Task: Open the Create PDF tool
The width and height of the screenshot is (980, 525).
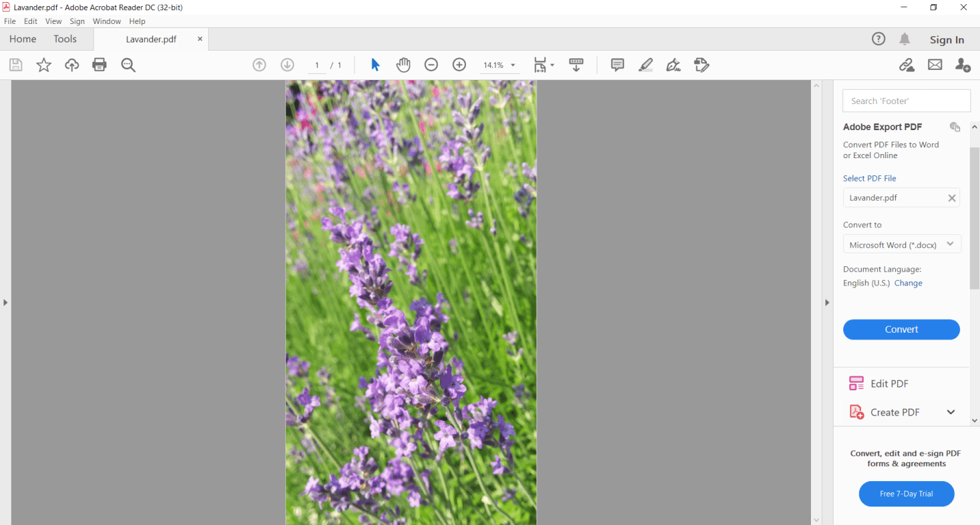Action: 894,412
